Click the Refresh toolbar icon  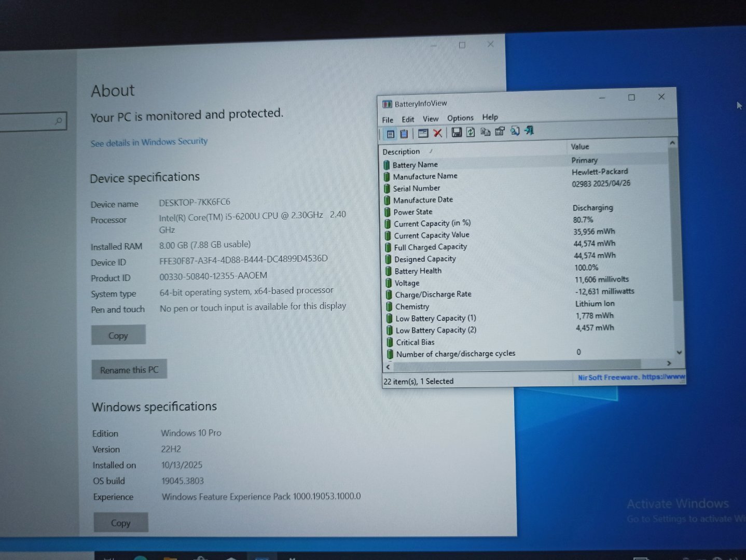[471, 132]
